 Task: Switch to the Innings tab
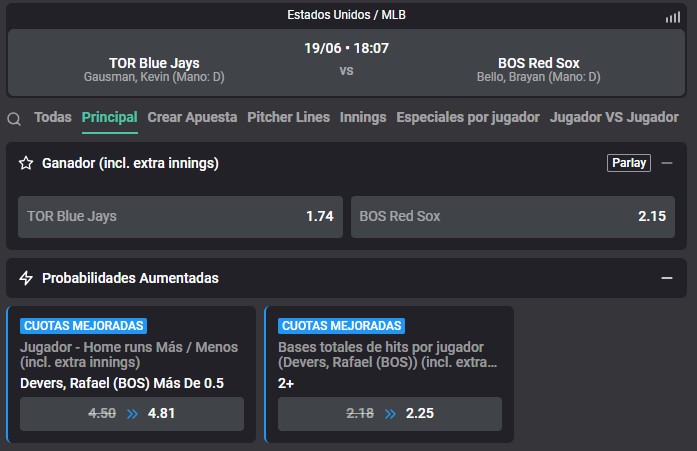[363, 117]
